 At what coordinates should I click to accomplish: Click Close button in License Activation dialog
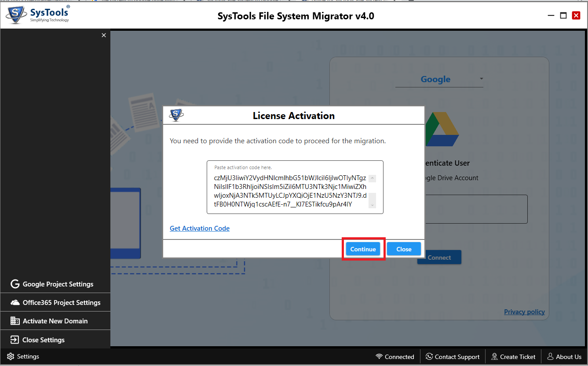[404, 249]
